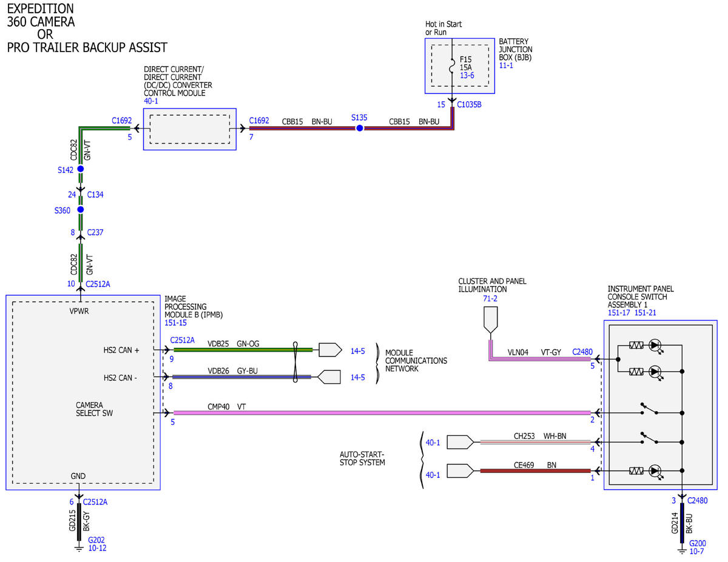Click the HS2 CAN - pin label
This screenshot has height=562, width=728.
(x=120, y=378)
